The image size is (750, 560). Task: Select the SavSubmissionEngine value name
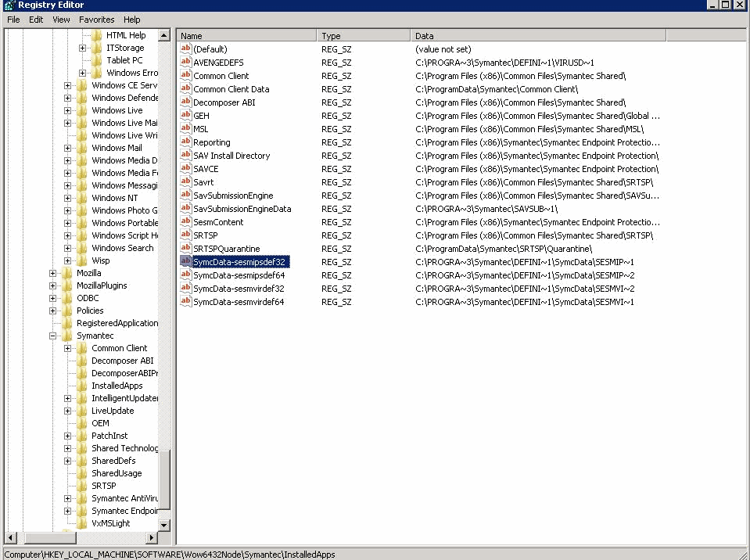[x=233, y=195]
